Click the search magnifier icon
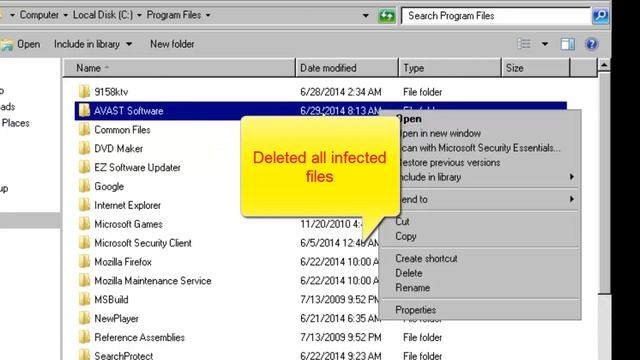The width and height of the screenshot is (640, 360). tap(600, 16)
